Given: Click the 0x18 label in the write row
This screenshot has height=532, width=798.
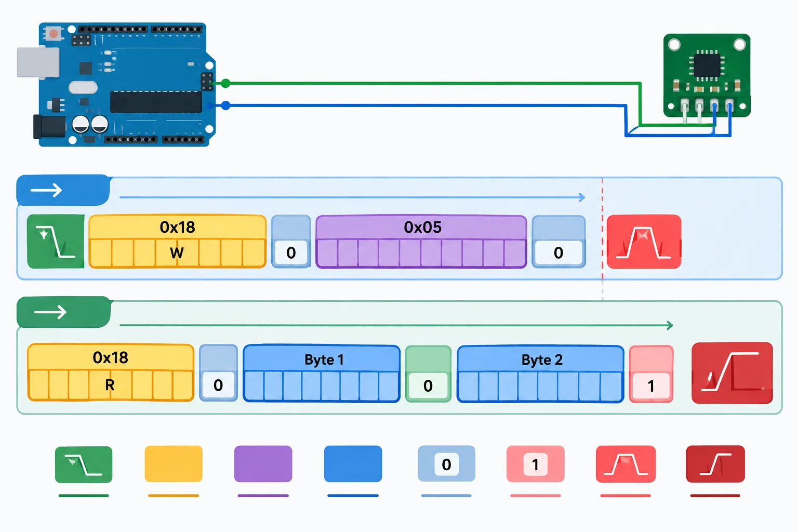Looking at the screenshot, I should (178, 227).
